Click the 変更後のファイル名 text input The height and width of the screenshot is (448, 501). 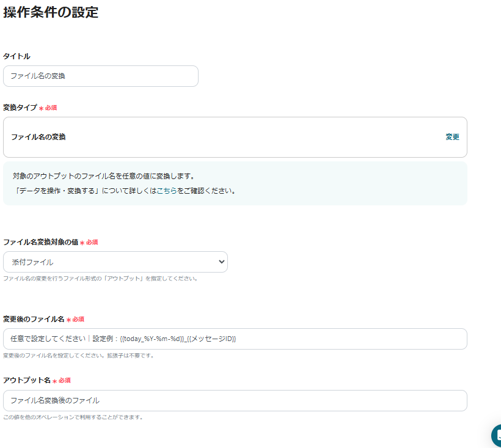pos(235,339)
